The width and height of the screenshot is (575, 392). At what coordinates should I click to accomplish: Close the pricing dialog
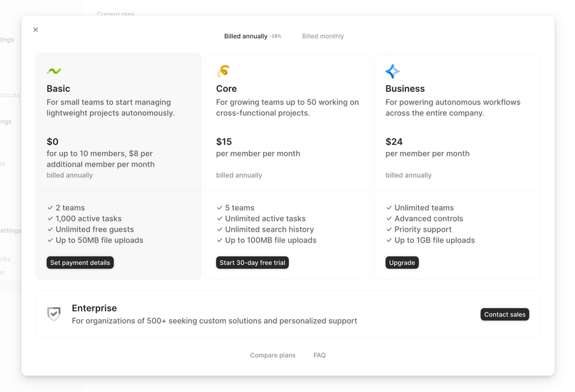(x=35, y=29)
